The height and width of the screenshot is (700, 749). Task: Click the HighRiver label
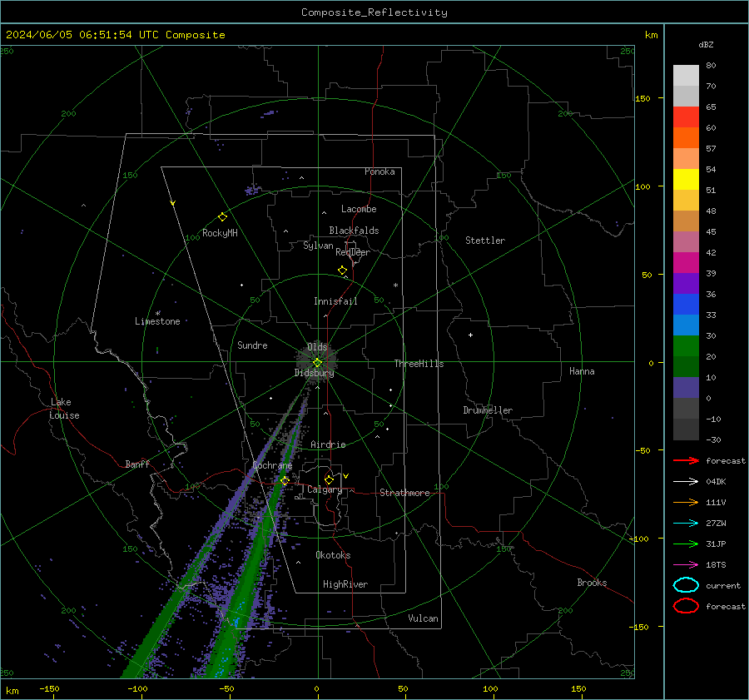click(x=345, y=584)
